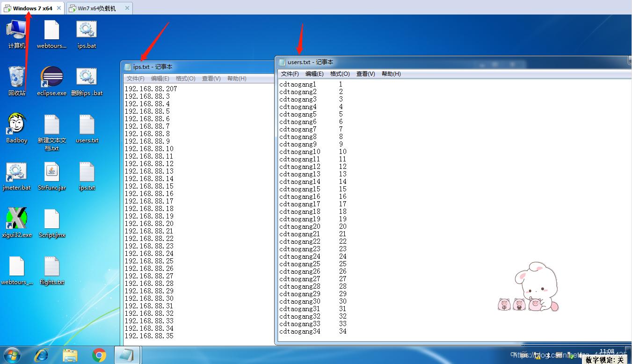
Task: Open File Explorer from taskbar
Action: pos(70,356)
